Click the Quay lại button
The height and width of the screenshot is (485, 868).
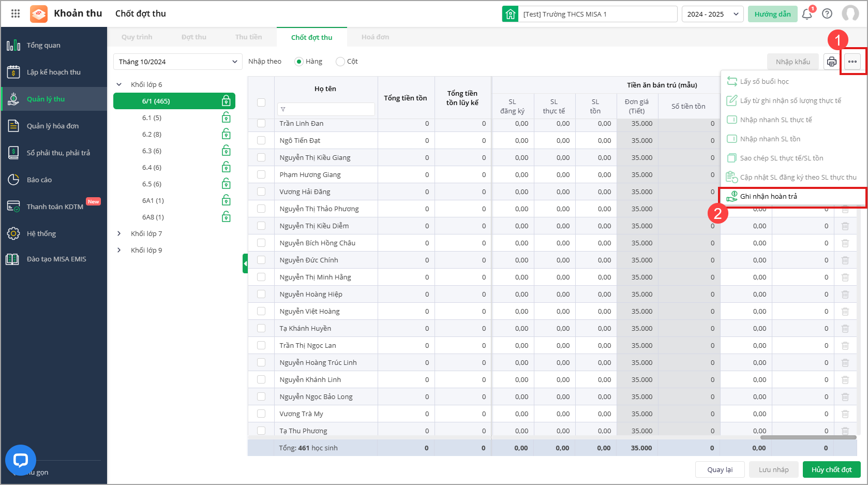pos(720,469)
